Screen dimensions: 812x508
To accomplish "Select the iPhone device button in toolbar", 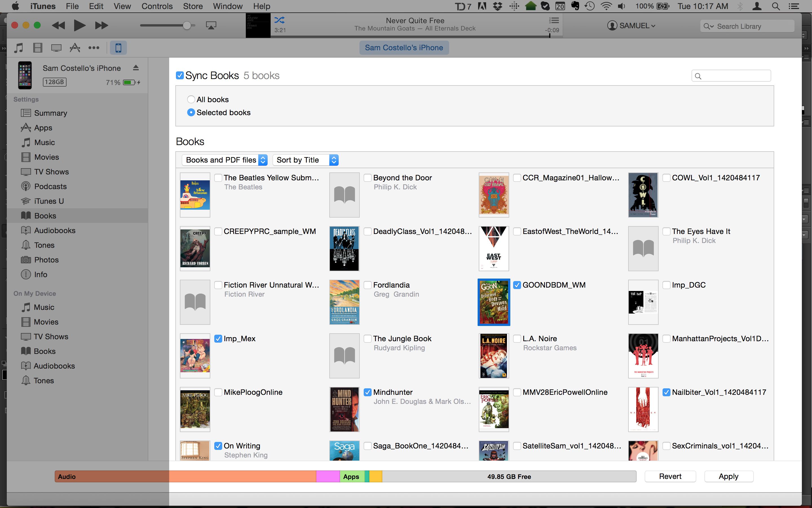I will [118, 48].
